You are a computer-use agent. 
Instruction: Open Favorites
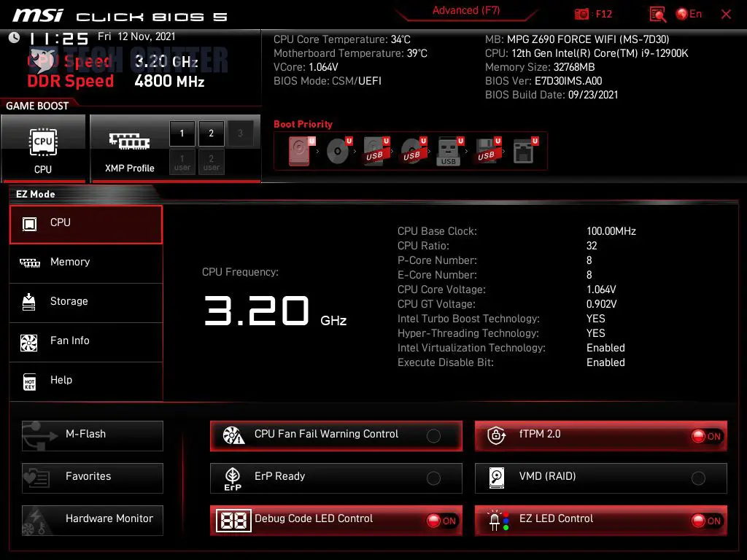pos(93,478)
